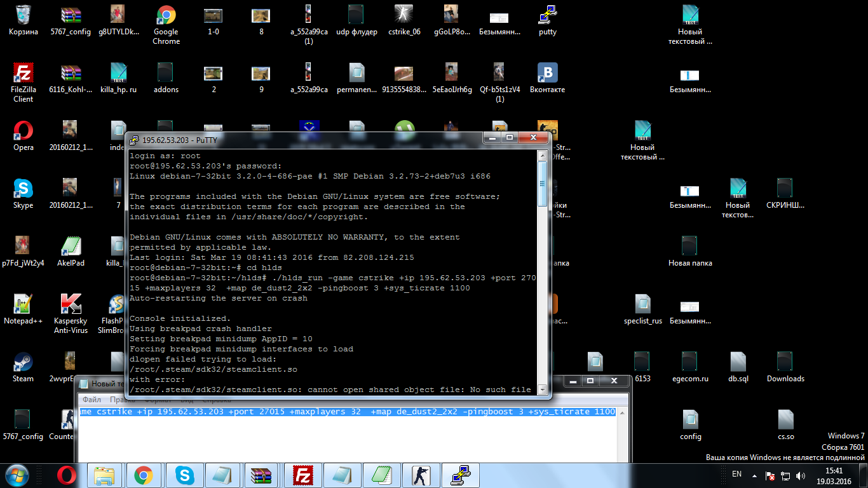
Task: Open the Skype desktop shortcut
Action: 24,194
